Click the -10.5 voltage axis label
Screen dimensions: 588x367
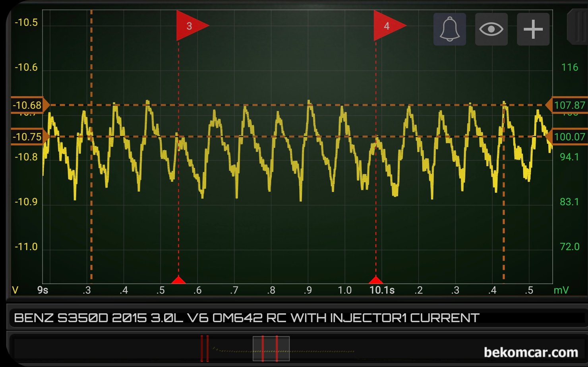tap(26, 22)
